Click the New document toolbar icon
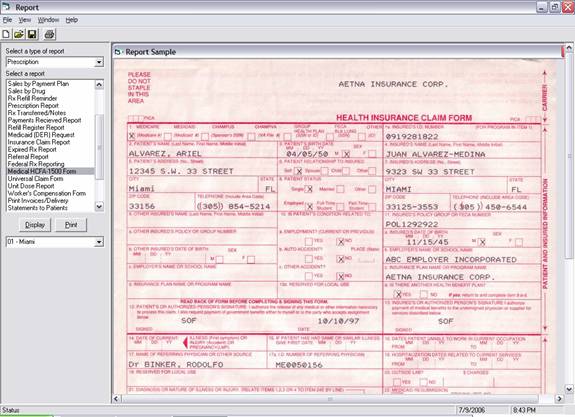The width and height of the screenshot is (575, 417). point(6,34)
